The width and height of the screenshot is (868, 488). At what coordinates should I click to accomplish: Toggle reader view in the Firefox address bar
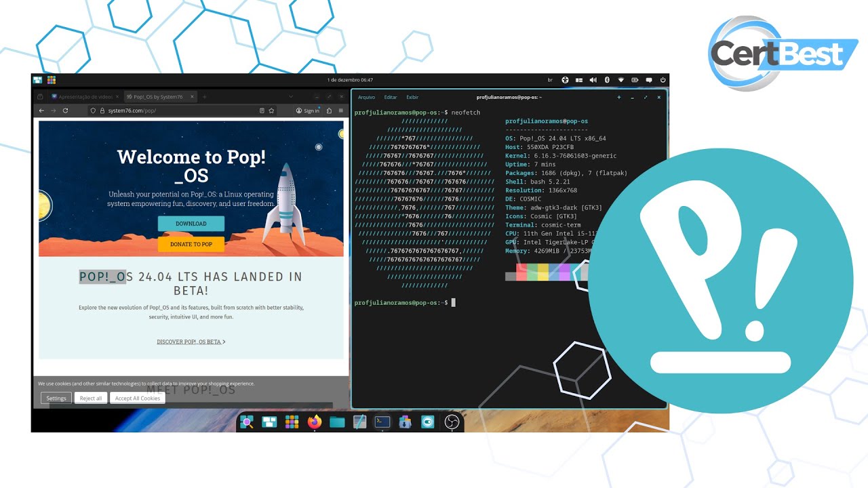pos(262,110)
